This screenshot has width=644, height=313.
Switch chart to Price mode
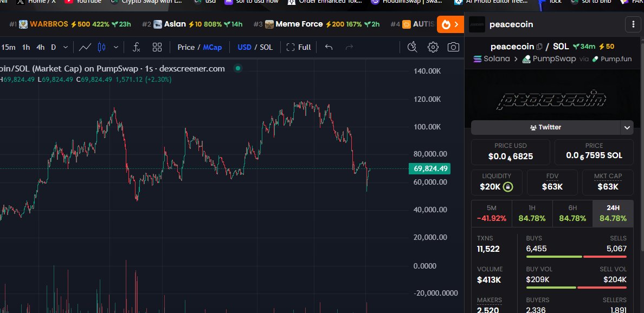click(x=186, y=47)
